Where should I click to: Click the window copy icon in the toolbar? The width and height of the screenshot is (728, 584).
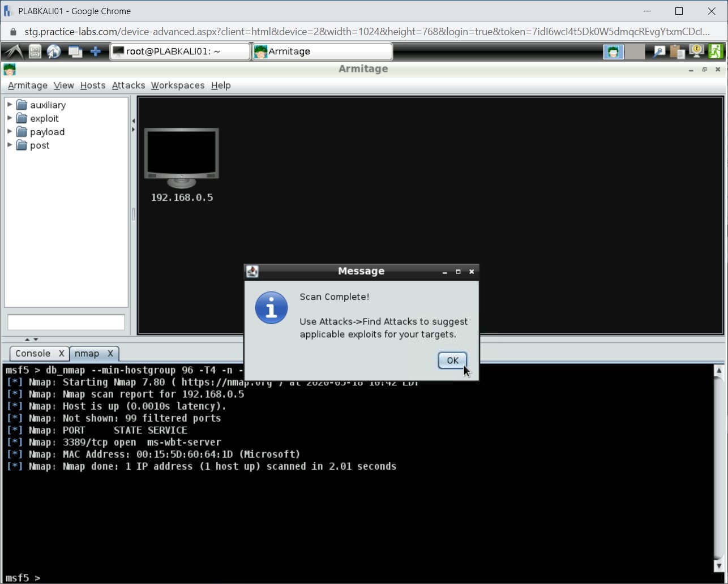tap(75, 51)
